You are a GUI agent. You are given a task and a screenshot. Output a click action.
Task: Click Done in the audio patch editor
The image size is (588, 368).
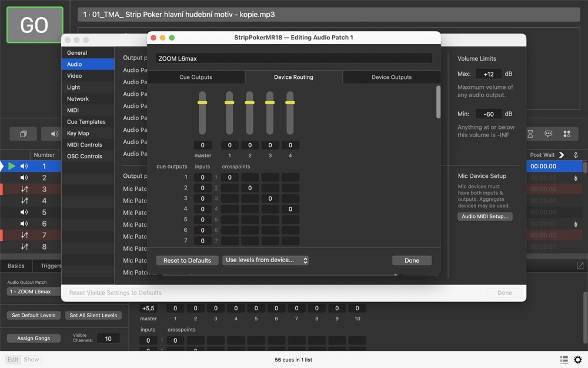tap(412, 260)
